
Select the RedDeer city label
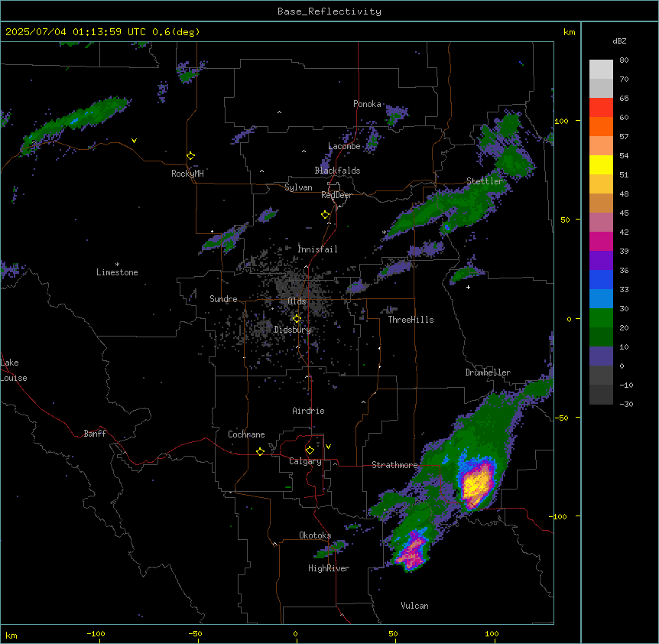point(336,195)
